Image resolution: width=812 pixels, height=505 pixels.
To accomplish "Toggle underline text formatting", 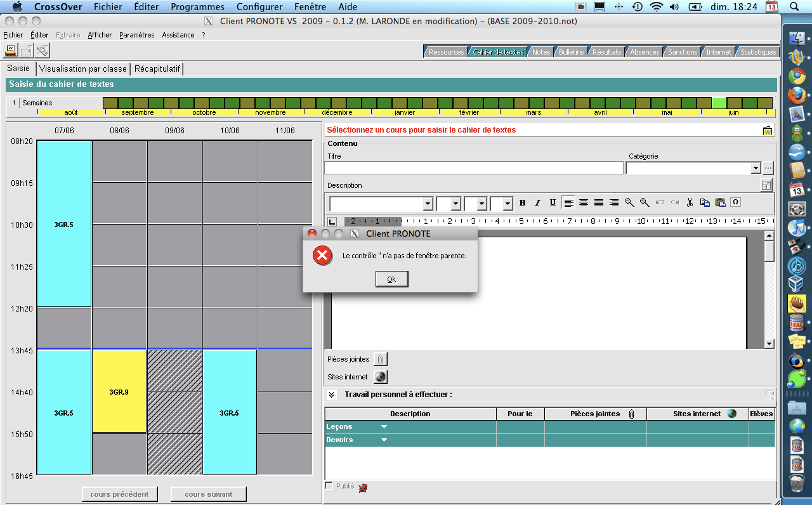I will tap(553, 203).
